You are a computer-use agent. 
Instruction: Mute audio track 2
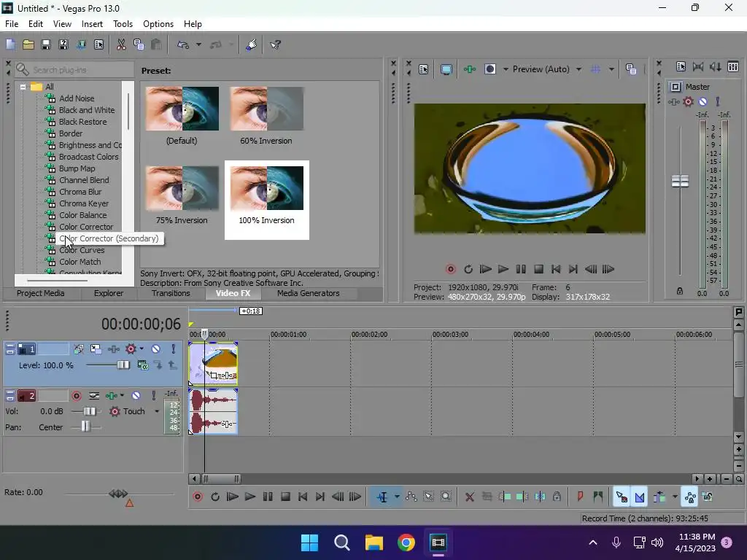coord(136,396)
